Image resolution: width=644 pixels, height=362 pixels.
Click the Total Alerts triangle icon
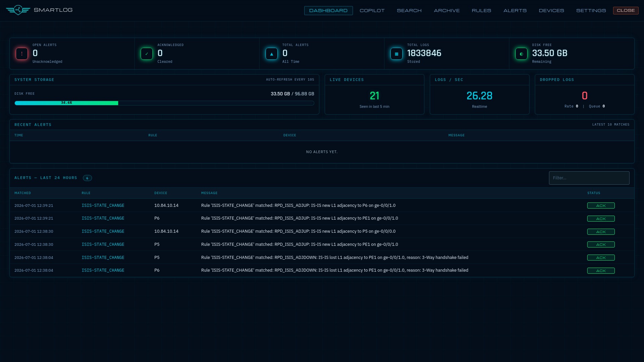(x=272, y=54)
